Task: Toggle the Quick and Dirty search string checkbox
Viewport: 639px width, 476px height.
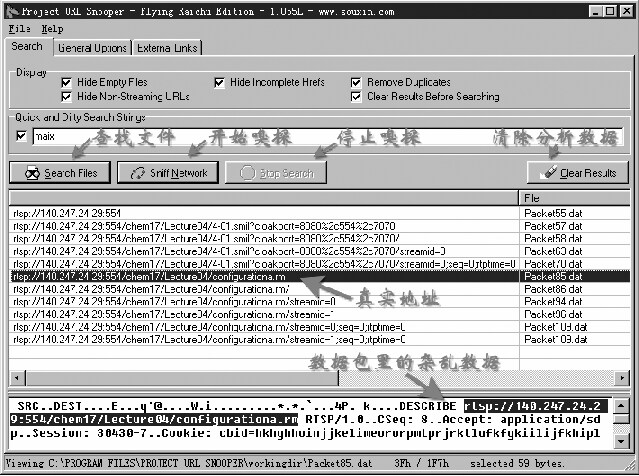Action: click(x=21, y=136)
